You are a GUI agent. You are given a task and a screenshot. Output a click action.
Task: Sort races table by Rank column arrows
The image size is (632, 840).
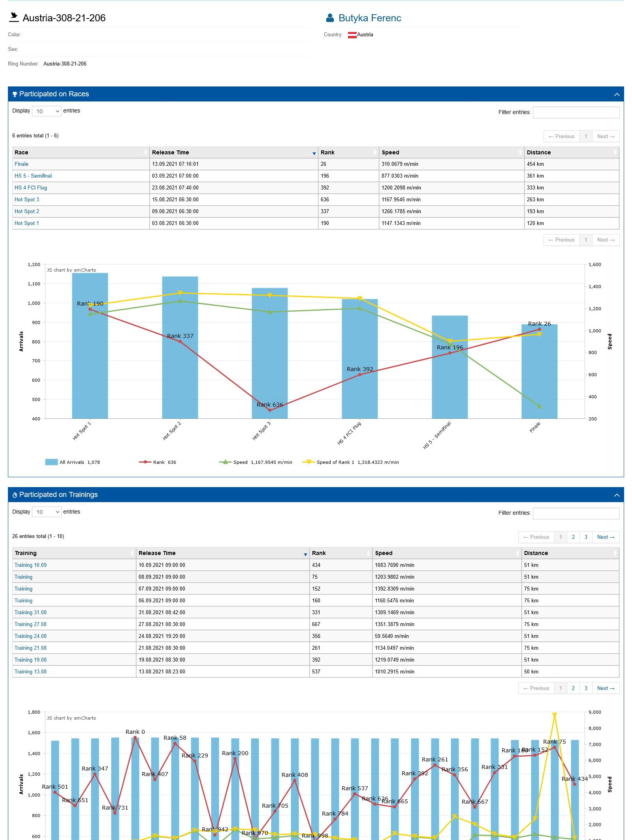pos(374,152)
